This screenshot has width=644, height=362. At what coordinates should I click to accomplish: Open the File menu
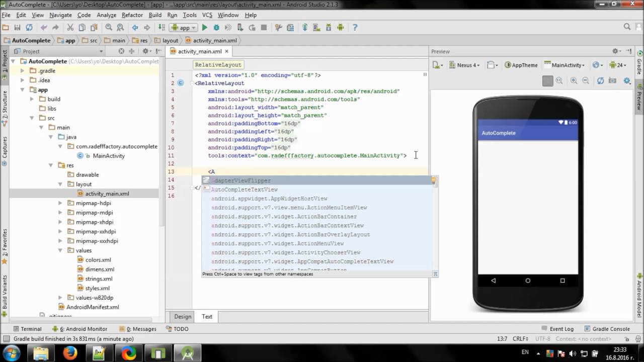6,15
